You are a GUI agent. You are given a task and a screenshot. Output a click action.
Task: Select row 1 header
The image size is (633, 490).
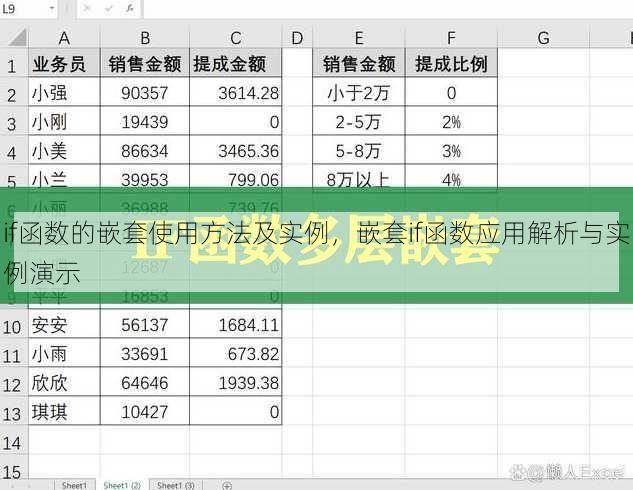[x=12, y=65]
